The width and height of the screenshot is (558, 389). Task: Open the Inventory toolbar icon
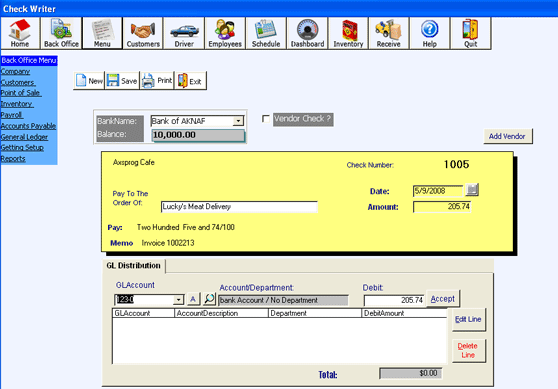click(348, 33)
